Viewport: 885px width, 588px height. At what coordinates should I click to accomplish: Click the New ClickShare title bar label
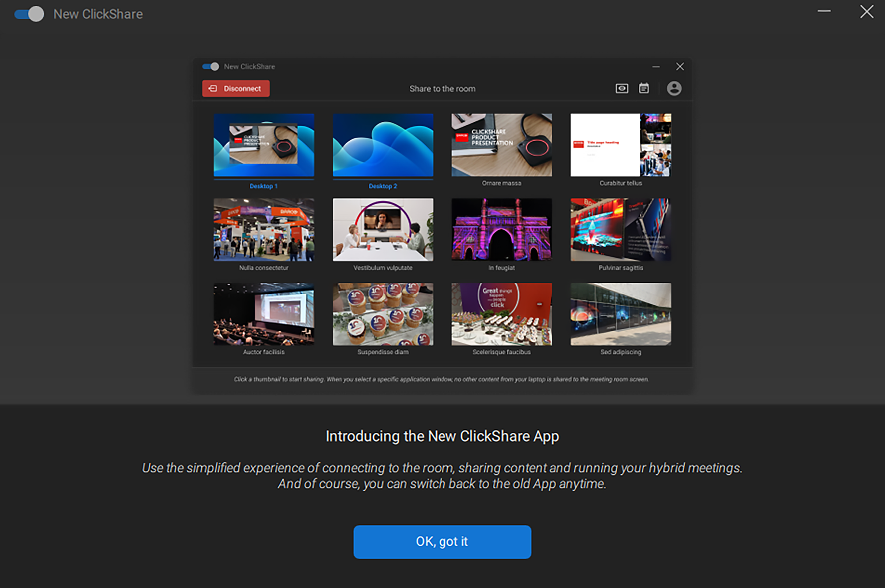point(98,14)
